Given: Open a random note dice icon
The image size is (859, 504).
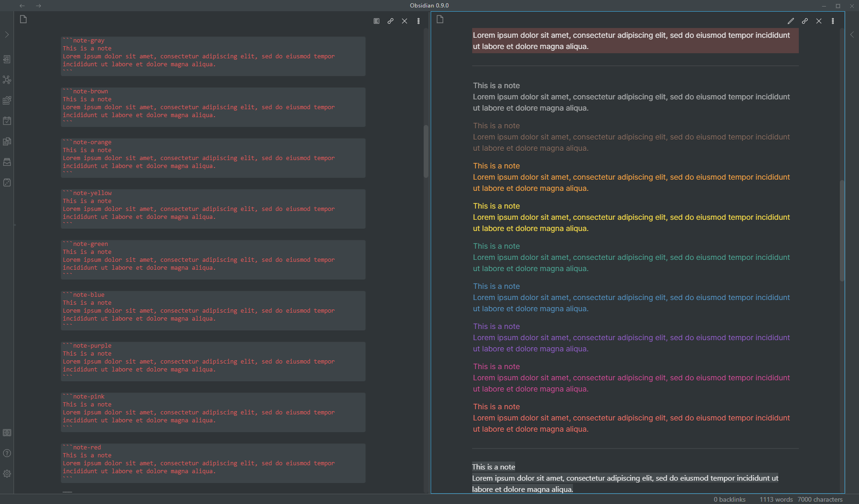Looking at the screenshot, I should [7, 182].
